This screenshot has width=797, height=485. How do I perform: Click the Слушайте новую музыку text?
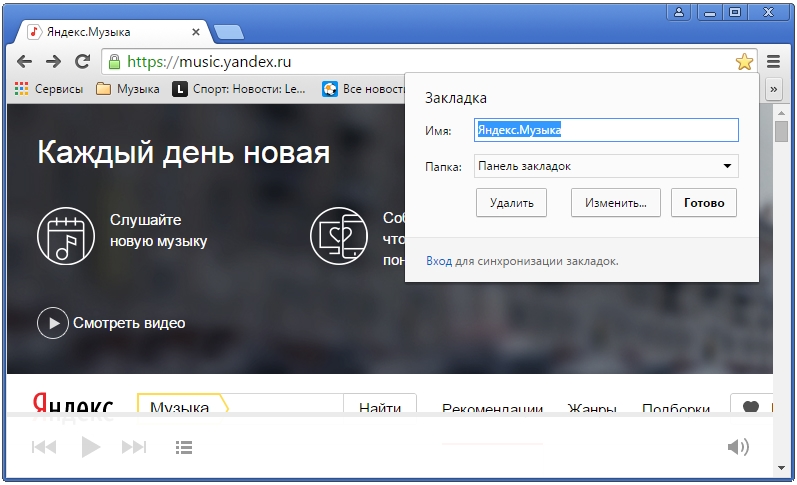tap(159, 230)
